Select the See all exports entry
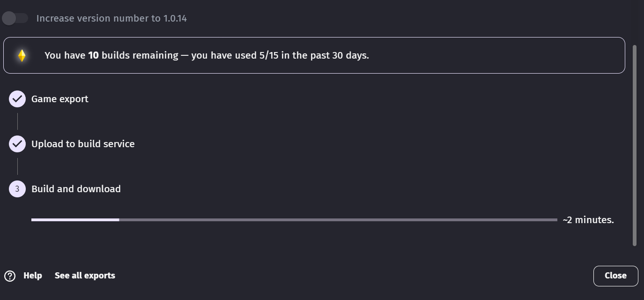The width and height of the screenshot is (644, 300). point(85,276)
